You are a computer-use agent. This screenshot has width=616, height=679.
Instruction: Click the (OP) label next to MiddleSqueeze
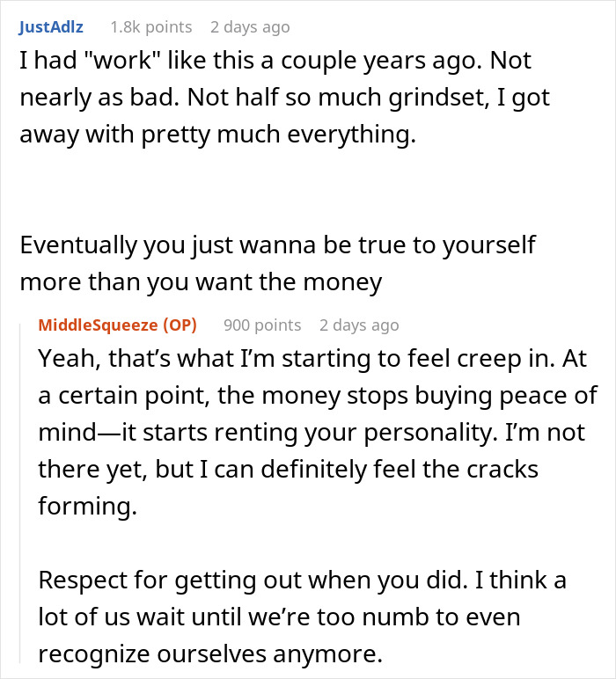coord(180,325)
